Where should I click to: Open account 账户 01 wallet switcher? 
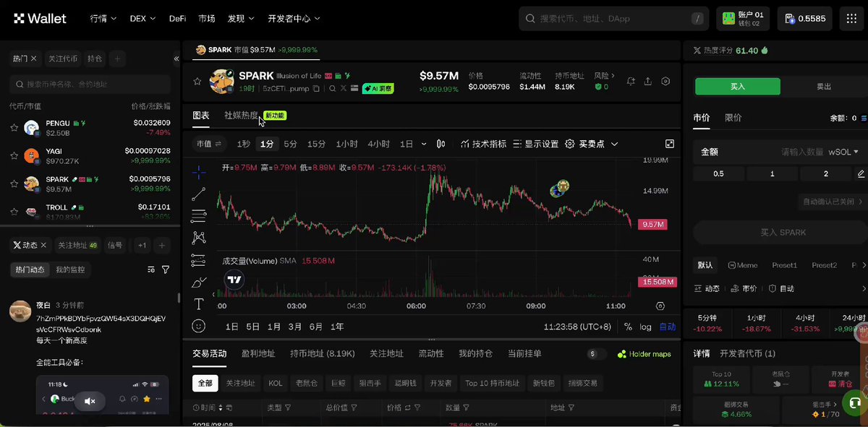tap(743, 19)
